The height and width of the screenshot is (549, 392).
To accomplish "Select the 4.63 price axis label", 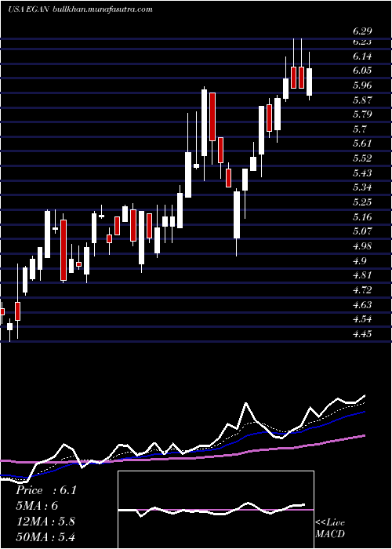I will click(362, 304).
